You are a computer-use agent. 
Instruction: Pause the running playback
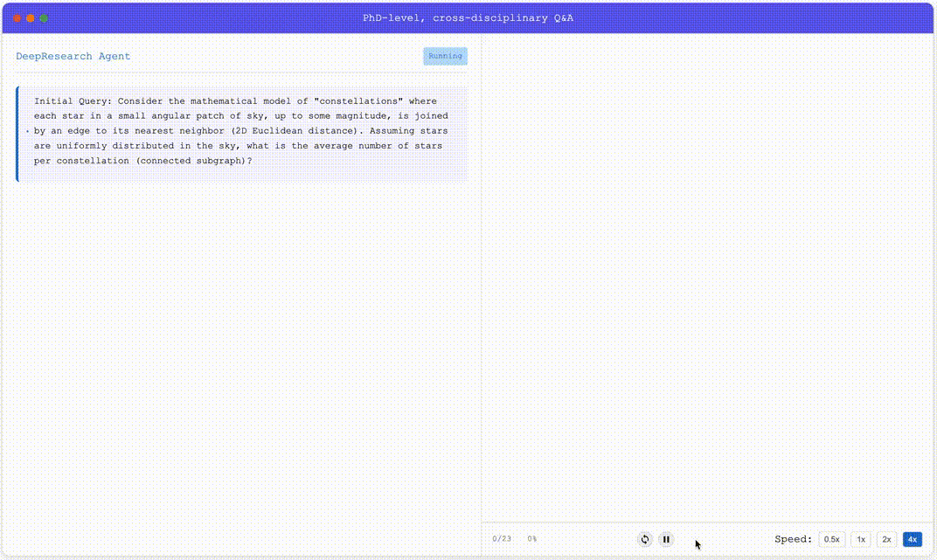tap(666, 539)
